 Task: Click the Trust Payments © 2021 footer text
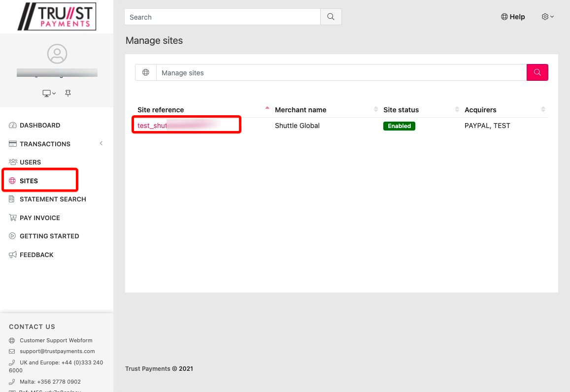pos(159,369)
